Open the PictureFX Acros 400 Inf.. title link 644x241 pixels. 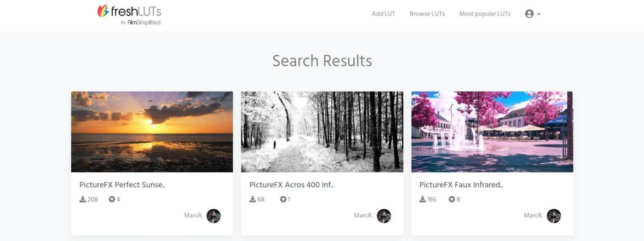292,184
